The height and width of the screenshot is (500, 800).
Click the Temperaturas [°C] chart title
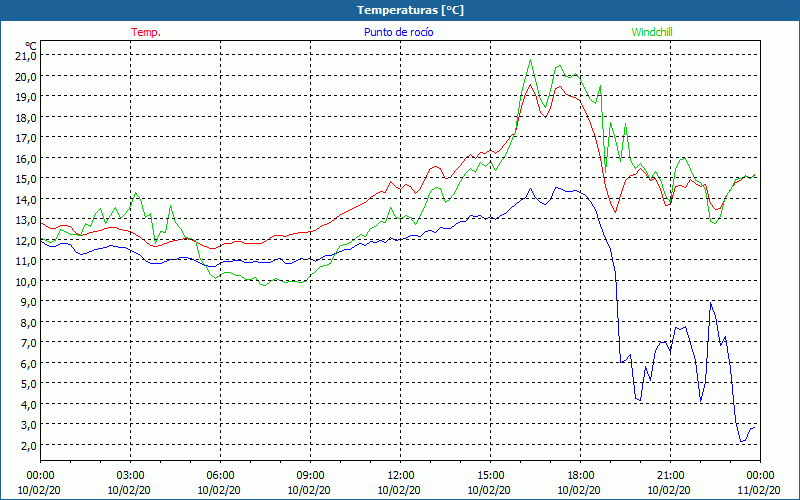(x=410, y=10)
